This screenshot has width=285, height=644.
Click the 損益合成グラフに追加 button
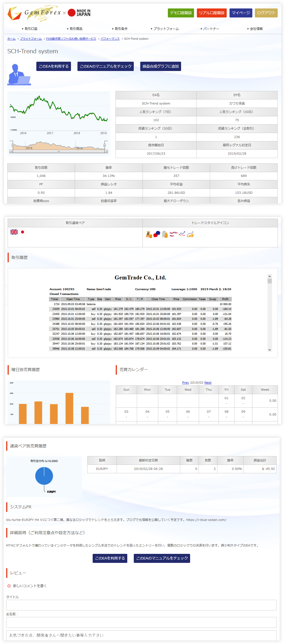(x=161, y=66)
